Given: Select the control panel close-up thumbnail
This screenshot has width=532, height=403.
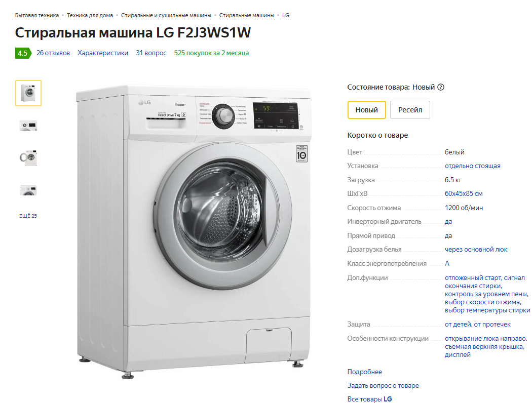Looking at the screenshot, I should pyautogui.click(x=28, y=126).
